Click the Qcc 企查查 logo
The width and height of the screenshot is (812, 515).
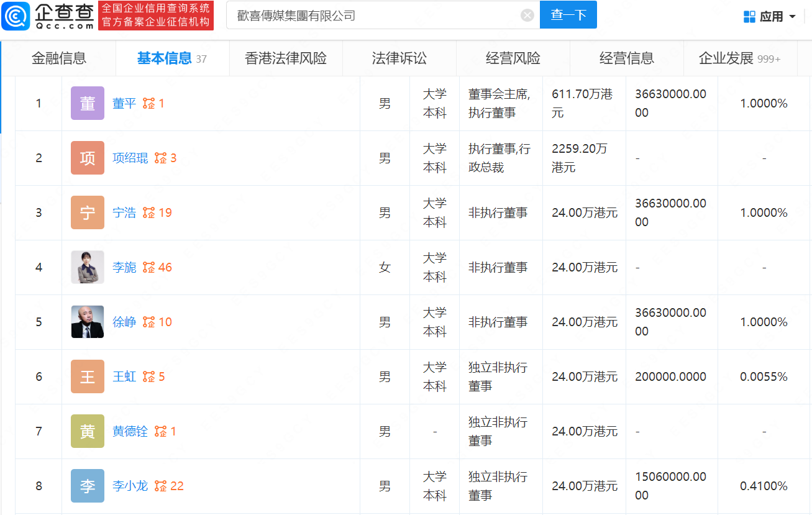[48, 16]
